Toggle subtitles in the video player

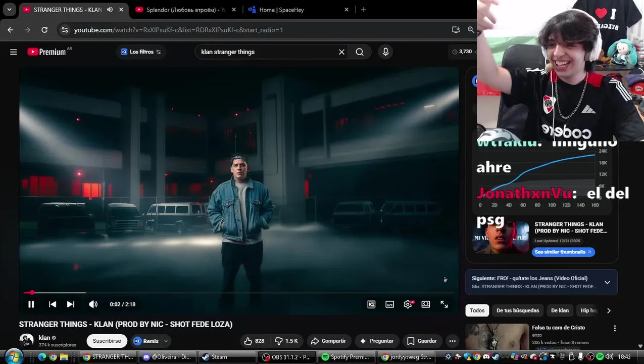[x=389, y=304]
